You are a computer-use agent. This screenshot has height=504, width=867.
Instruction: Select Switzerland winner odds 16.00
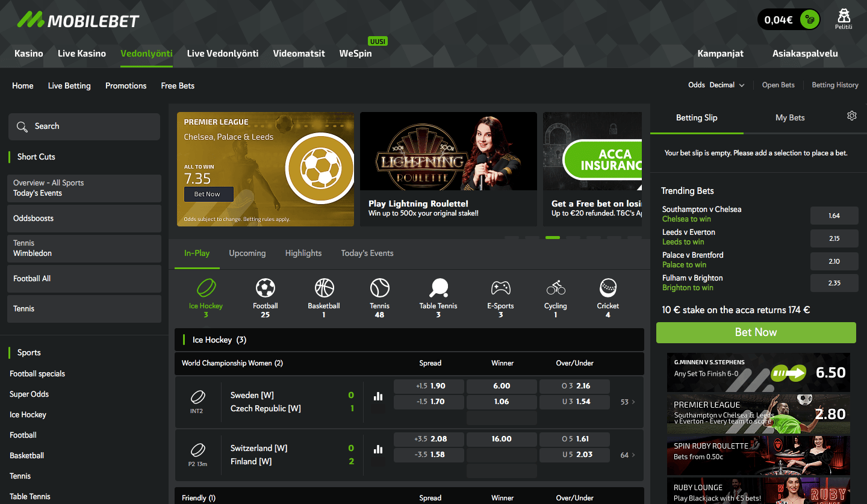pos(502,439)
